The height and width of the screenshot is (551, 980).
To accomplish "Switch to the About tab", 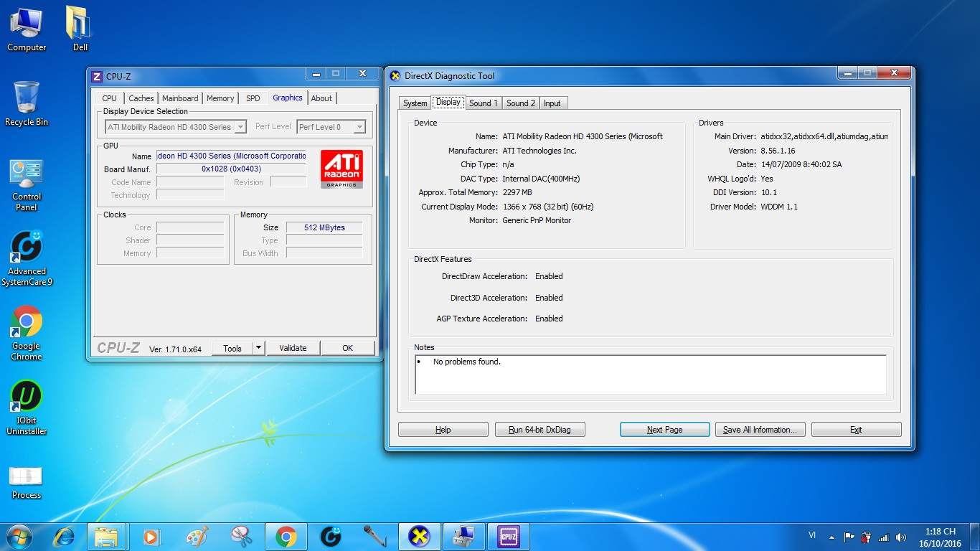I will tap(321, 98).
